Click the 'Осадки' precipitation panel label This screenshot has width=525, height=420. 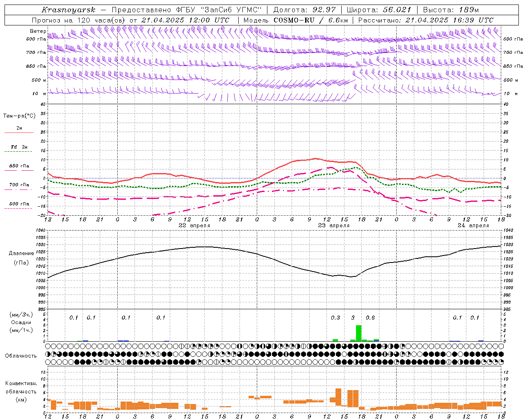[x=21, y=322]
